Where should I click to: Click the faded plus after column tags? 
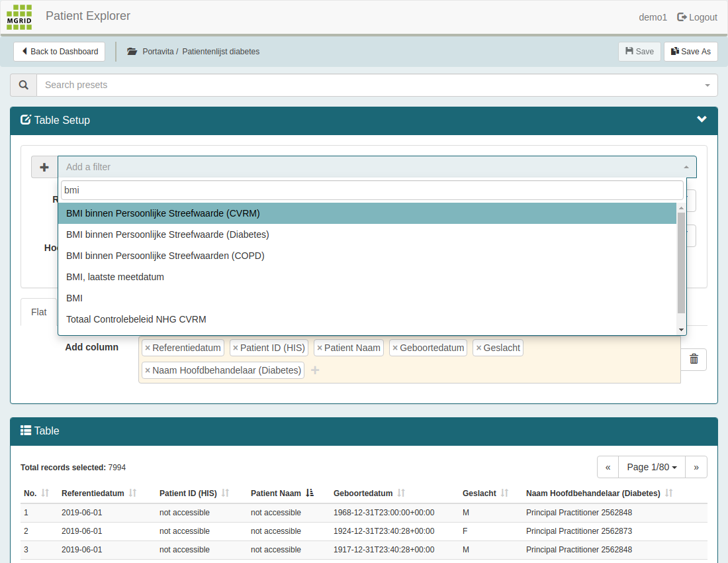point(315,370)
